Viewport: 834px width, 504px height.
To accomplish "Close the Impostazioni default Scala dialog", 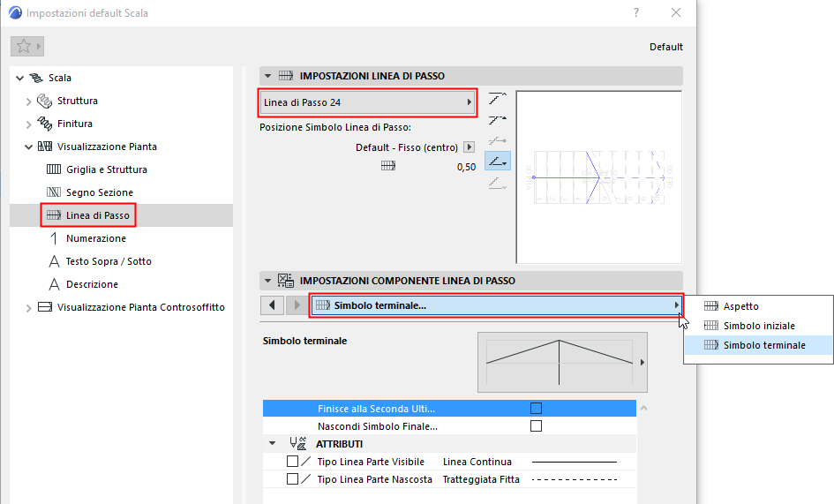I will 676,12.
